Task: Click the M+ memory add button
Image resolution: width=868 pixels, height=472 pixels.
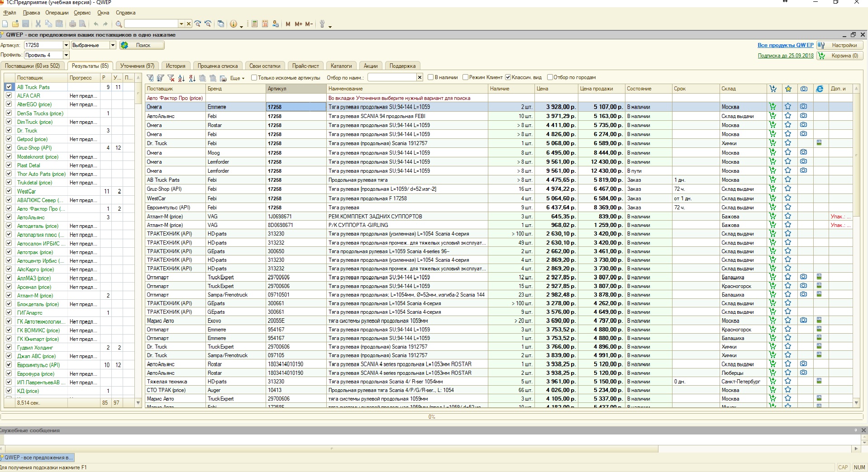Action: tap(298, 24)
